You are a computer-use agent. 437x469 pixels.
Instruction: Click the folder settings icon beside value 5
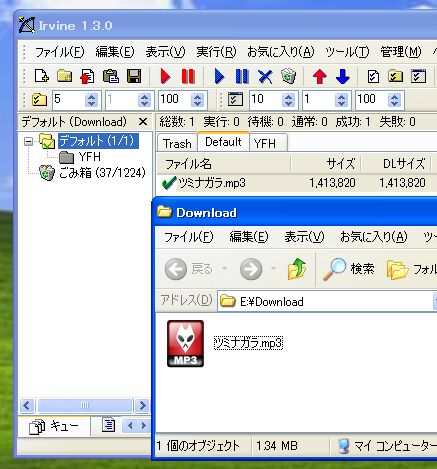click(x=39, y=100)
